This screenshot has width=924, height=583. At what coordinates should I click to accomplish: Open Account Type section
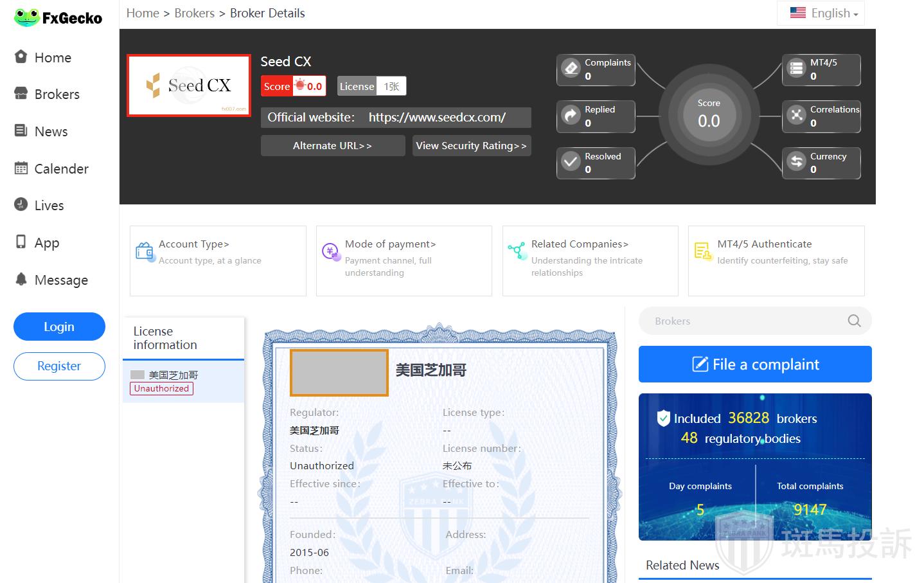coord(193,244)
